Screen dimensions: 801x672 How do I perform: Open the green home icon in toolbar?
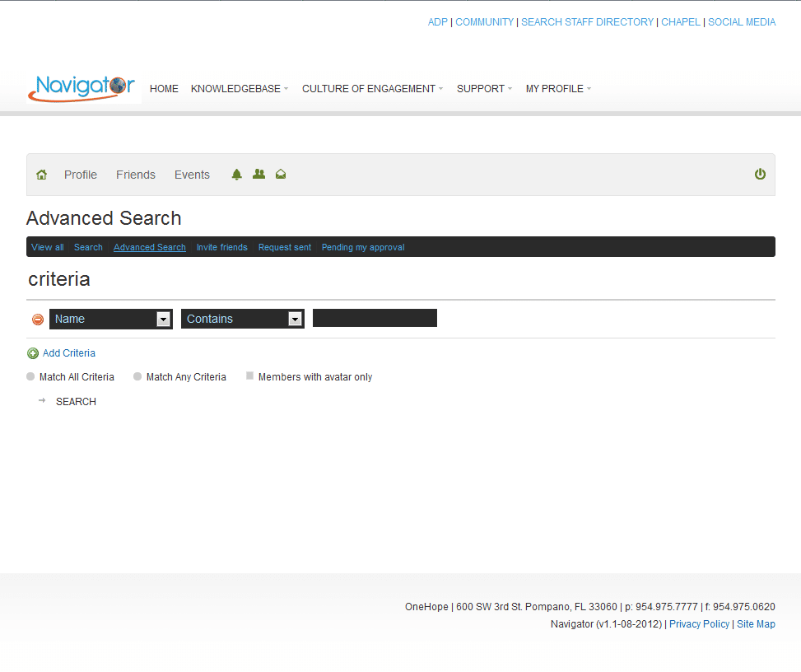tap(41, 175)
